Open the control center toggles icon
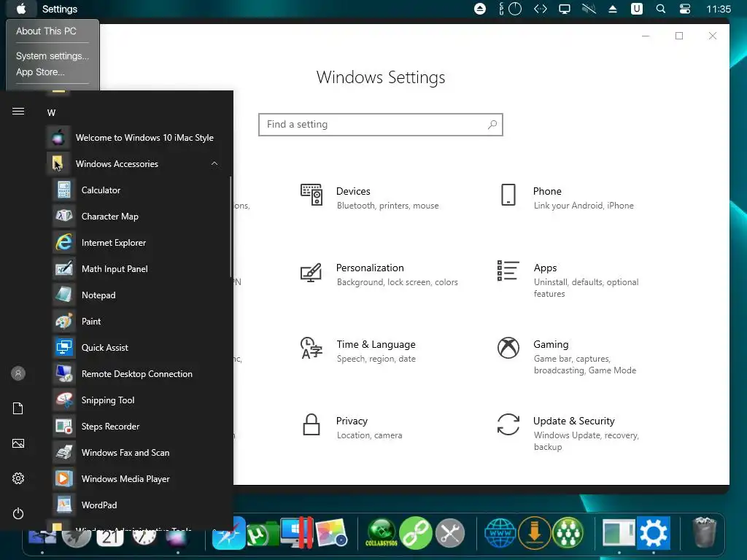Viewport: 747px width, 560px height. 685,9
